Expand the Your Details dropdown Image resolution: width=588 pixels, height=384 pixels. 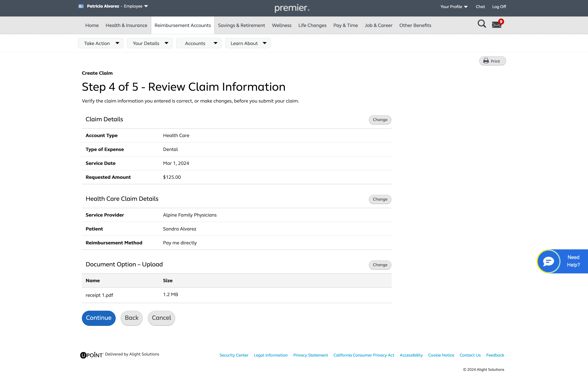[x=150, y=43]
